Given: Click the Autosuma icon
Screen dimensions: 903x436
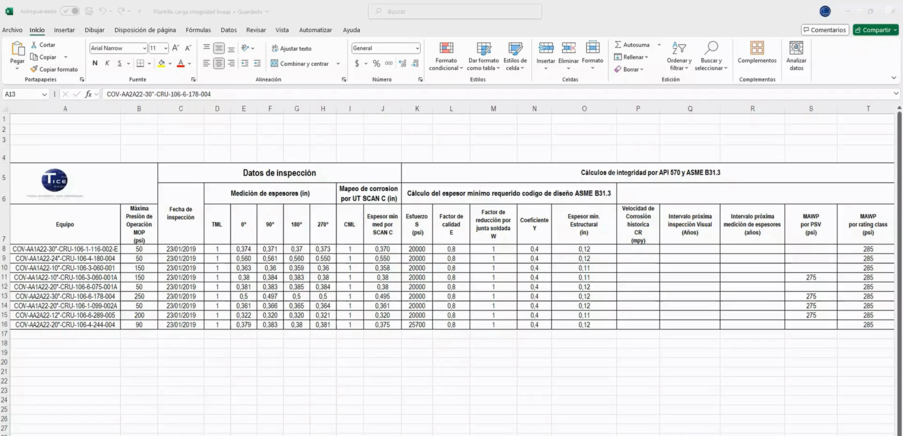Looking at the screenshot, I should pyautogui.click(x=618, y=45).
